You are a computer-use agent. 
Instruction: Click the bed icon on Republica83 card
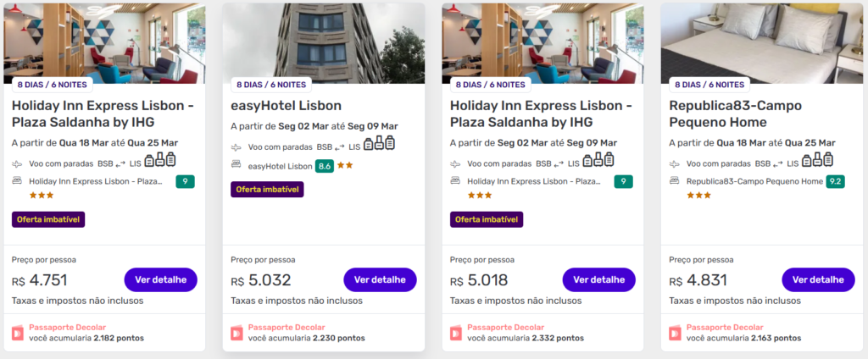(676, 181)
